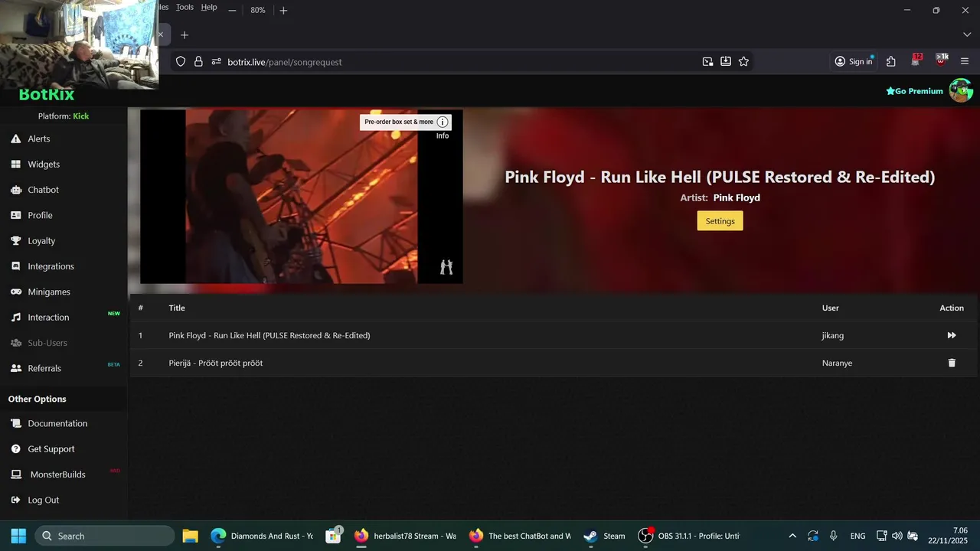980x551 pixels.
Task: Click the Sub-Users people icon
Action: click(15, 343)
